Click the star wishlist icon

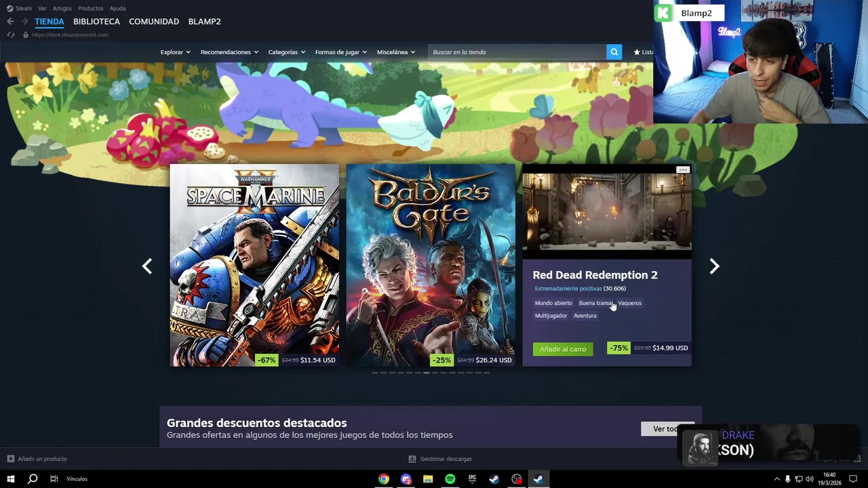click(x=637, y=52)
